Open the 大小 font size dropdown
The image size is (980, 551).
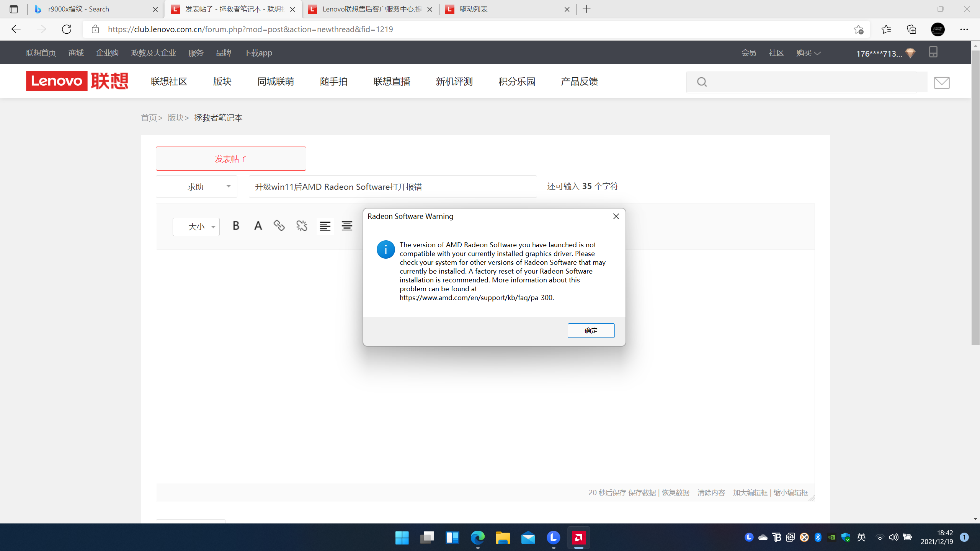(x=196, y=227)
